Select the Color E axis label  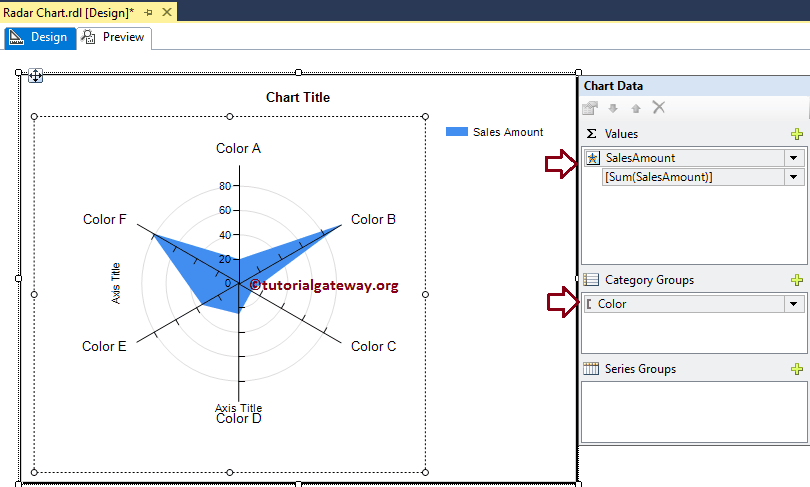tap(104, 346)
